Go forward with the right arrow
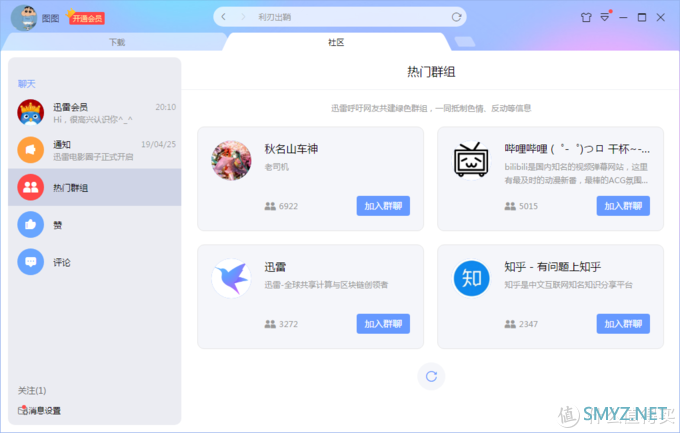Viewport: 680px width, 433px height. [x=242, y=17]
